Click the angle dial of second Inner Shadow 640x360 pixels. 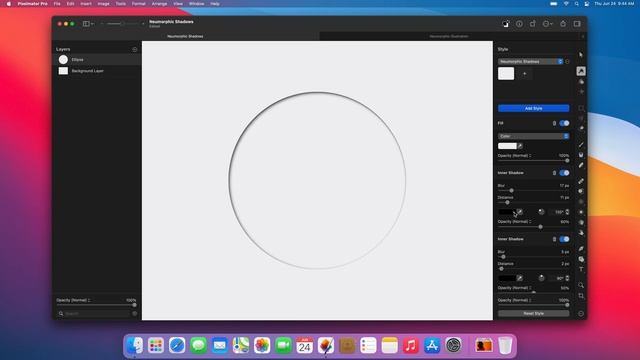[541, 278]
